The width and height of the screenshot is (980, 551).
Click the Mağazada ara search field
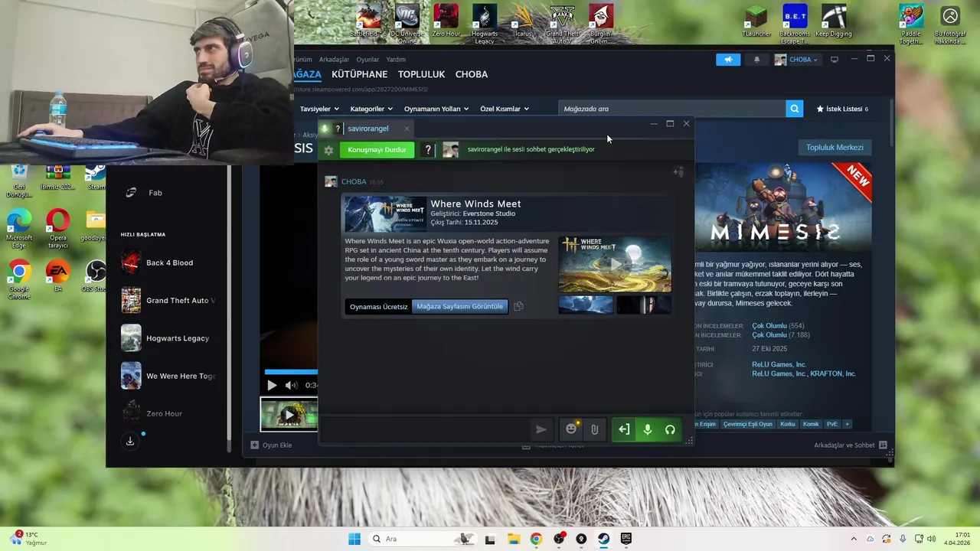(671, 109)
